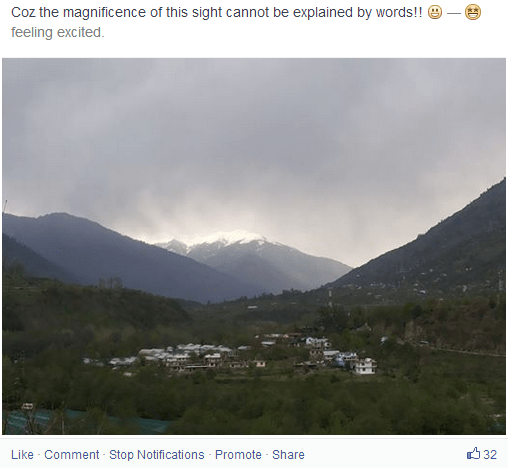Screen dimensions: 508x468
Task: Click the Promote link
Action: point(238,455)
